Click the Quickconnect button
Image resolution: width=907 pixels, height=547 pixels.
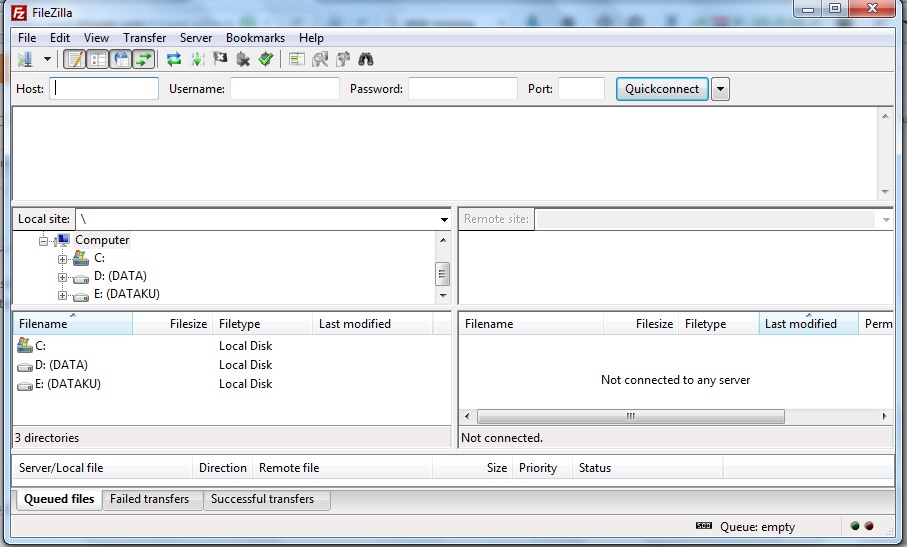(662, 89)
